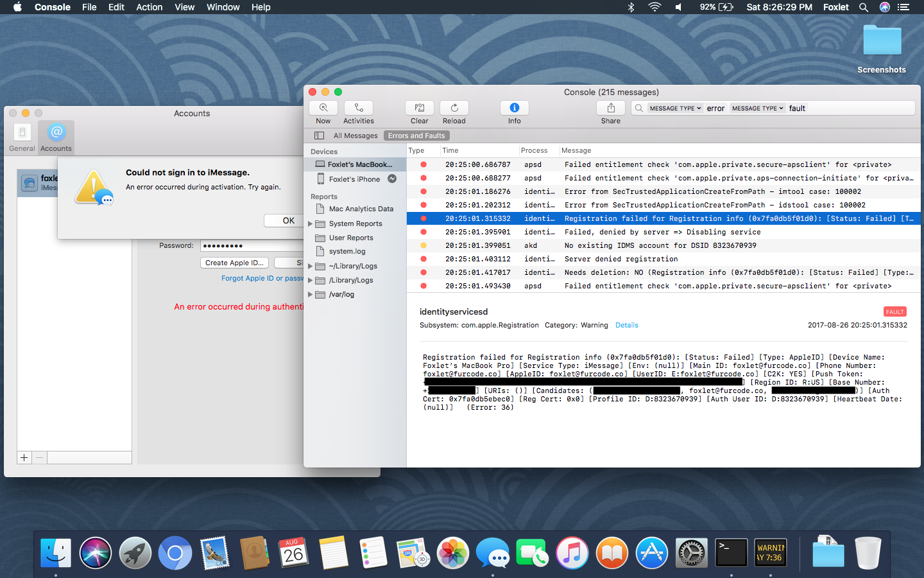The height and width of the screenshot is (578, 924).
Task: Open the Edit menu
Action: point(116,7)
